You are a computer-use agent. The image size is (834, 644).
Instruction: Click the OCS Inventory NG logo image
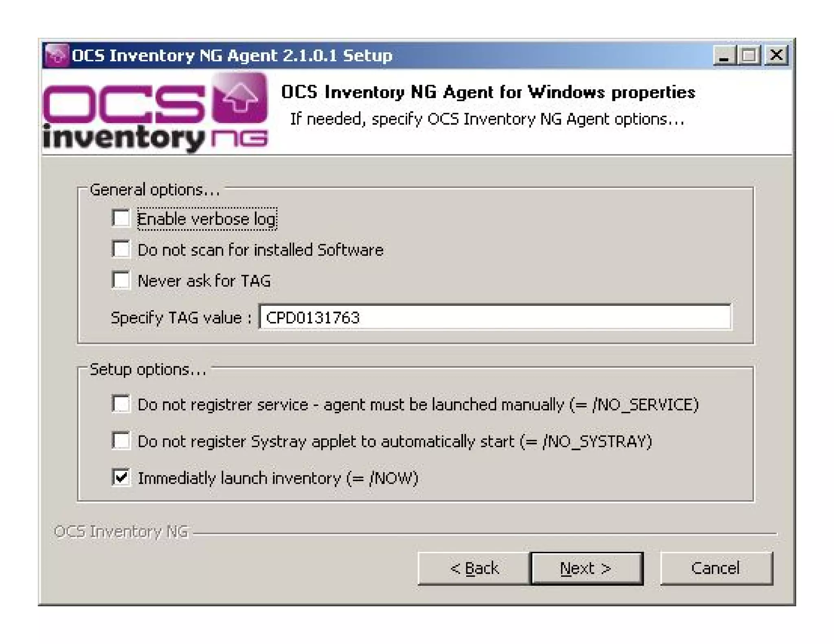[155, 113]
